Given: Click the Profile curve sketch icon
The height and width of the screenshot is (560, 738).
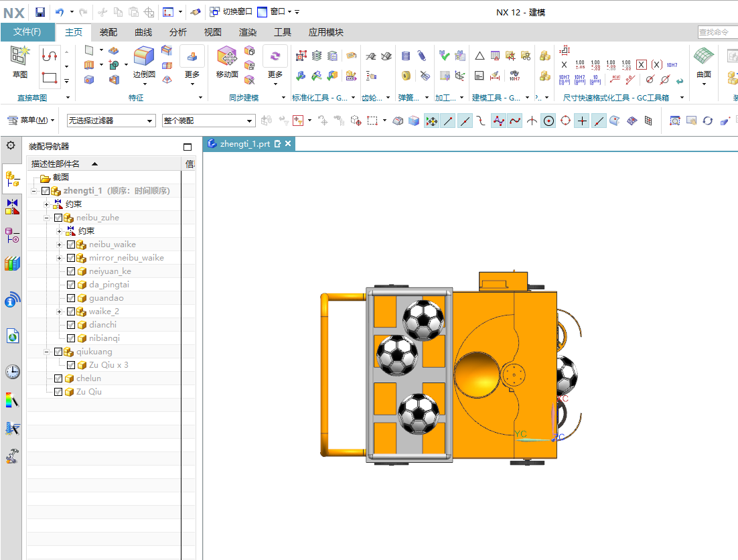Looking at the screenshot, I should click(x=50, y=55).
